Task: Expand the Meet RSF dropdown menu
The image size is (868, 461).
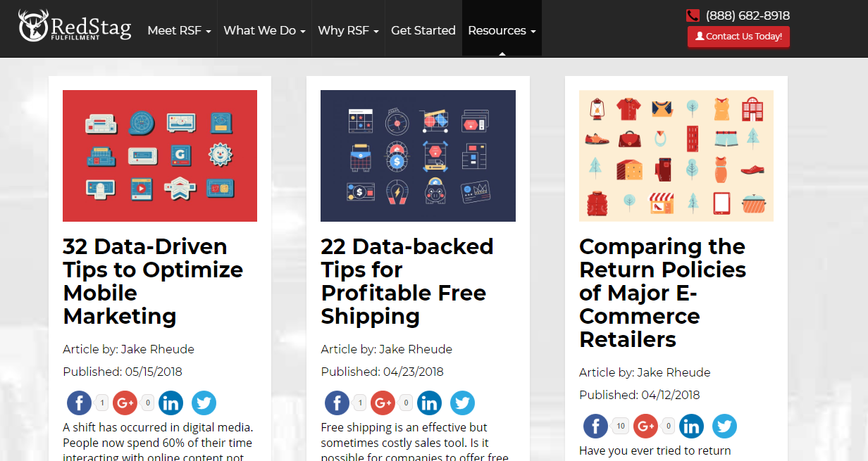Action: click(x=179, y=30)
